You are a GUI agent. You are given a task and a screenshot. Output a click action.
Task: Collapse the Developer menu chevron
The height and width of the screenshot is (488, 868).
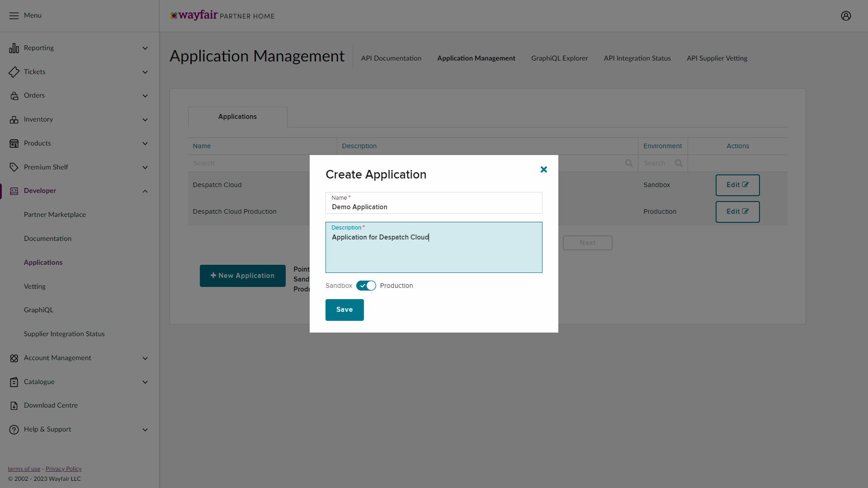(x=145, y=191)
